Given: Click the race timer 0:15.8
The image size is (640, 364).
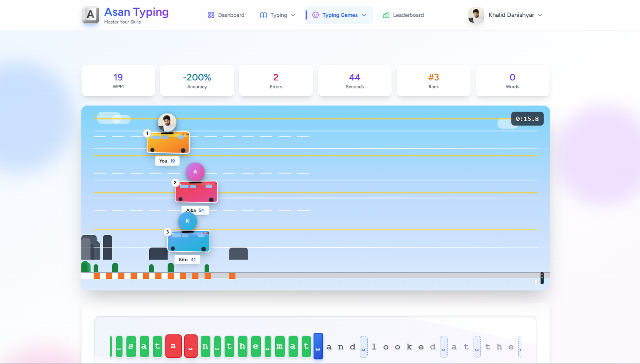Looking at the screenshot, I should (x=527, y=119).
